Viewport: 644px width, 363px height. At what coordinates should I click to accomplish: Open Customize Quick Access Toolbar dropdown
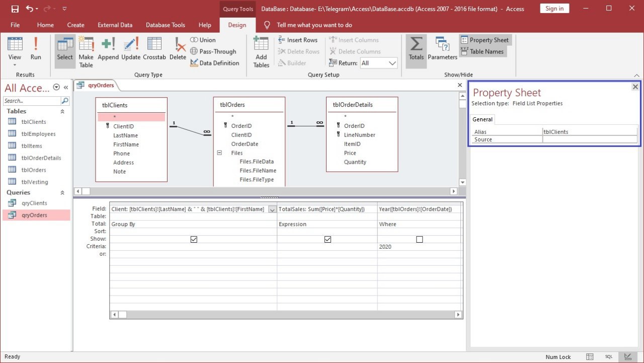tap(64, 9)
